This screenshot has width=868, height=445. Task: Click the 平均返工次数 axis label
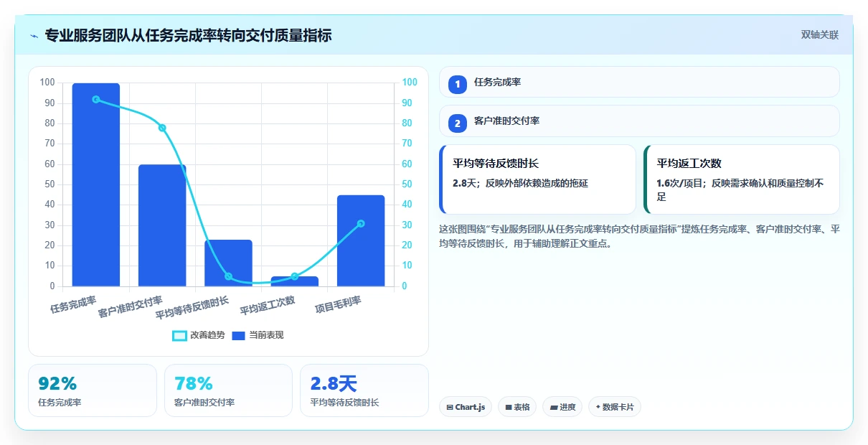pyautogui.click(x=268, y=305)
